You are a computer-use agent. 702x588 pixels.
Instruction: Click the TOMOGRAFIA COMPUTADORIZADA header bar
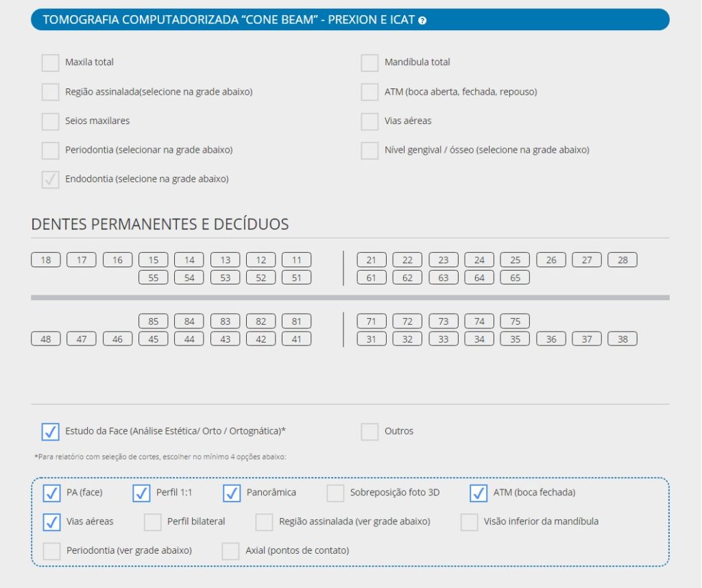pos(350,20)
